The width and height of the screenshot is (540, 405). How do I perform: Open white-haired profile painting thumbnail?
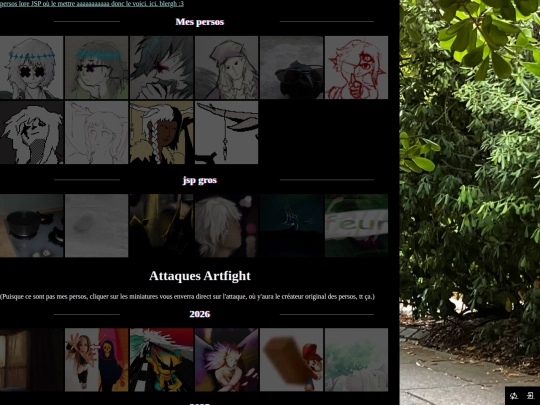pyautogui.click(x=226, y=226)
